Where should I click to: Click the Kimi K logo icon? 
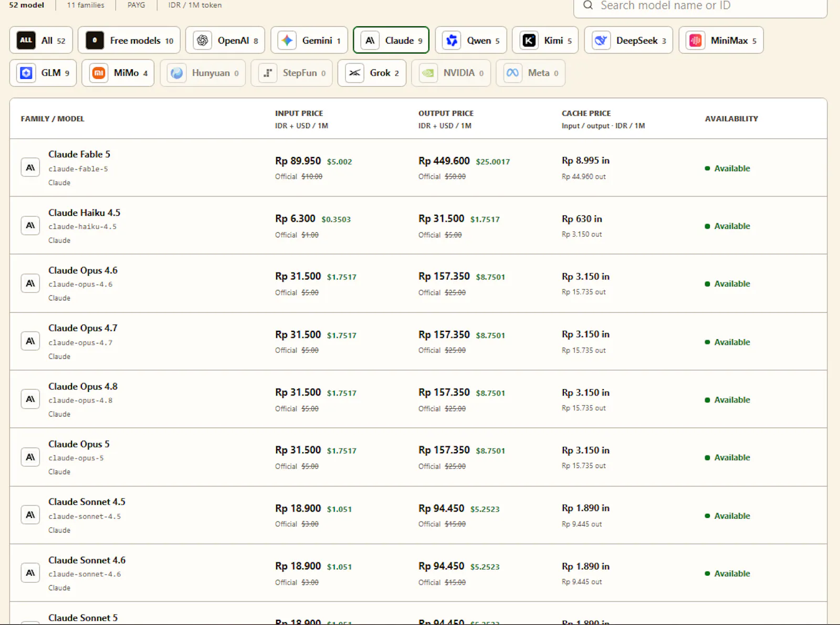click(529, 40)
